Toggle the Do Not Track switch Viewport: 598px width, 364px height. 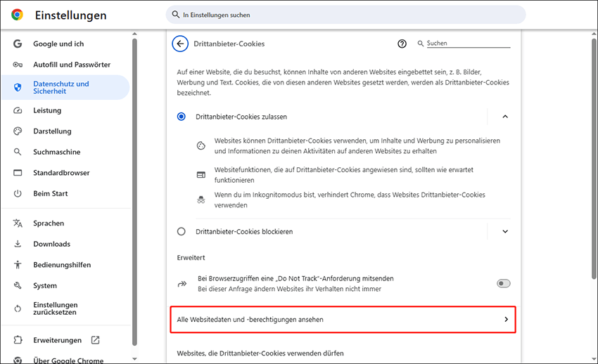[x=504, y=283]
